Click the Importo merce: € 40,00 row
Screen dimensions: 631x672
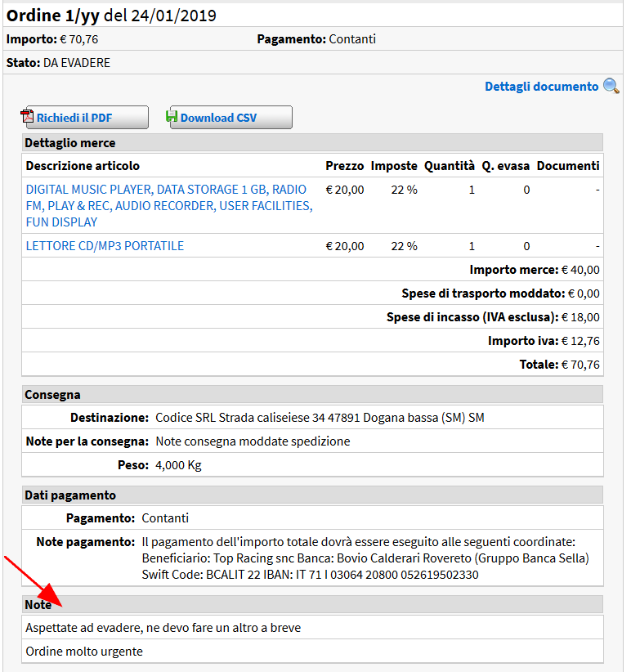point(312,270)
